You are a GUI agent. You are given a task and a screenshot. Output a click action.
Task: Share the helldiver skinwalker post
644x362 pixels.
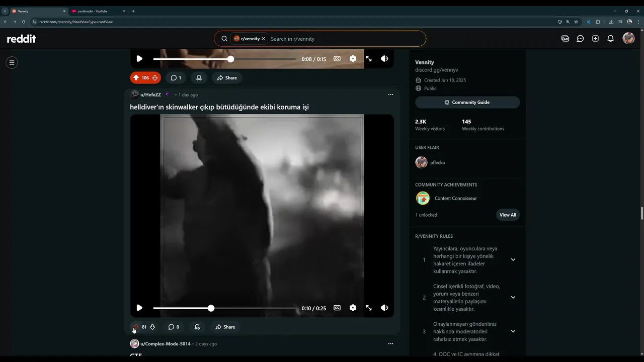(225, 327)
